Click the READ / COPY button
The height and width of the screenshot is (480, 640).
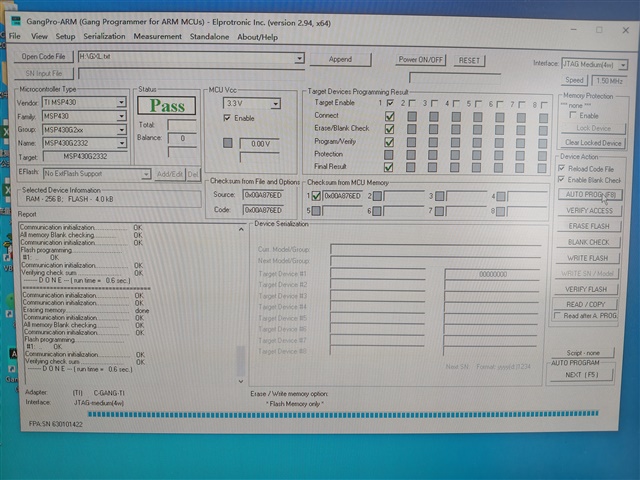click(x=585, y=304)
